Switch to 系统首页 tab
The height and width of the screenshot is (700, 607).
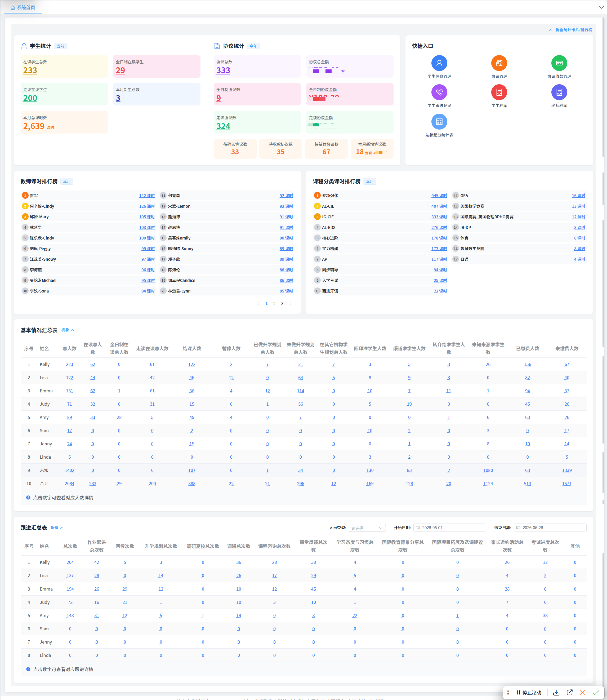click(23, 7)
